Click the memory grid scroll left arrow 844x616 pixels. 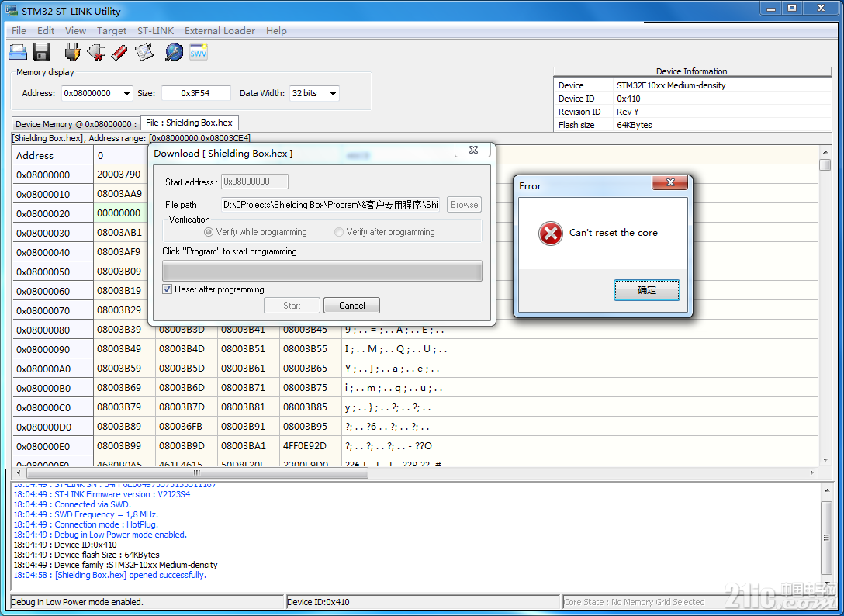[19, 472]
